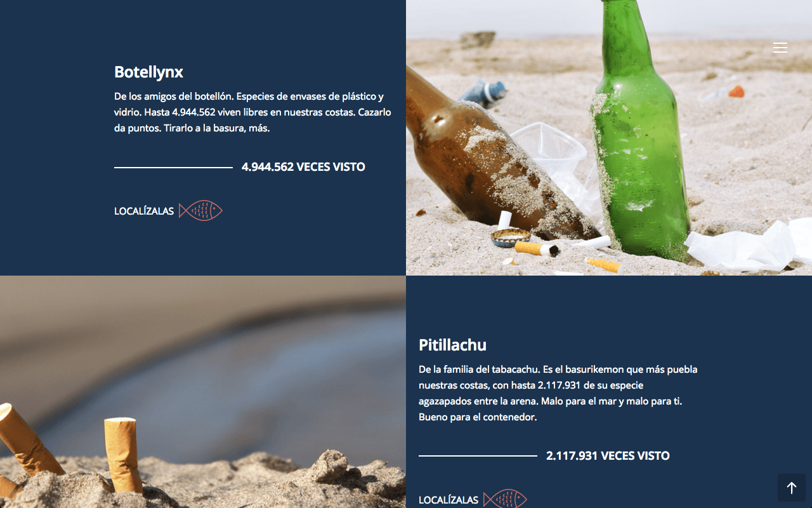Click the white line beside Botellynx counter
The height and width of the screenshot is (508, 812).
(x=173, y=167)
